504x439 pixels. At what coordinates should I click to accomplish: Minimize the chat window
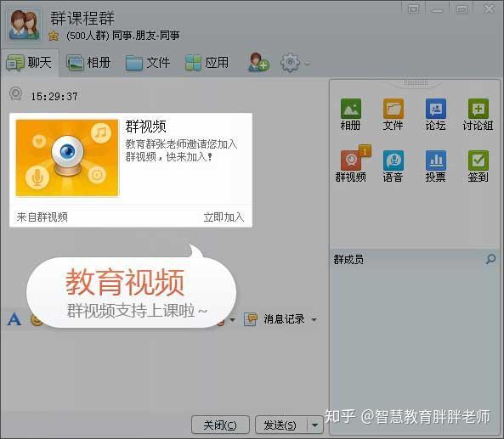[x=437, y=10]
